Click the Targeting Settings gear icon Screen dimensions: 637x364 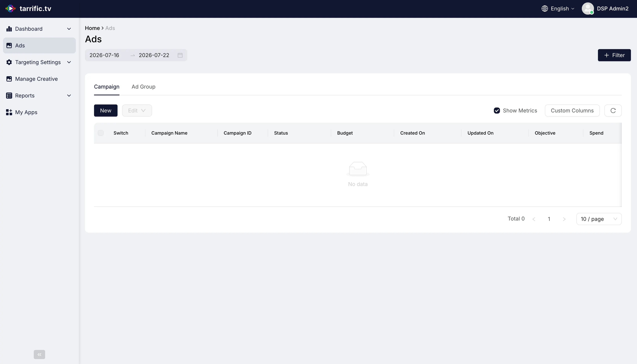point(9,62)
